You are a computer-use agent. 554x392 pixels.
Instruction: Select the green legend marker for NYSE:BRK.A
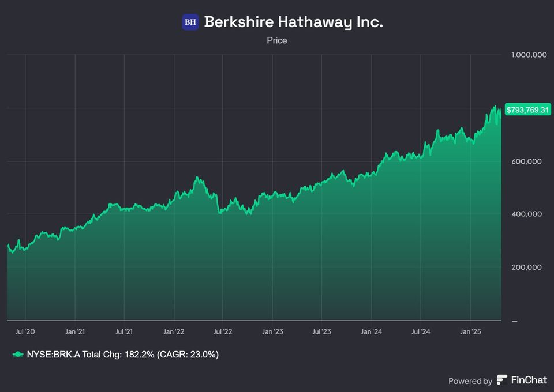click(18, 355)
